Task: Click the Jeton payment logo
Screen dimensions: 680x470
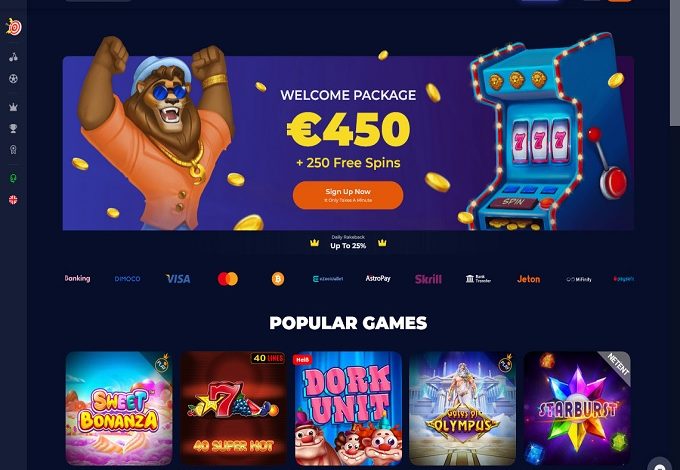Action: pyautogui.click(x=528, y=279)
